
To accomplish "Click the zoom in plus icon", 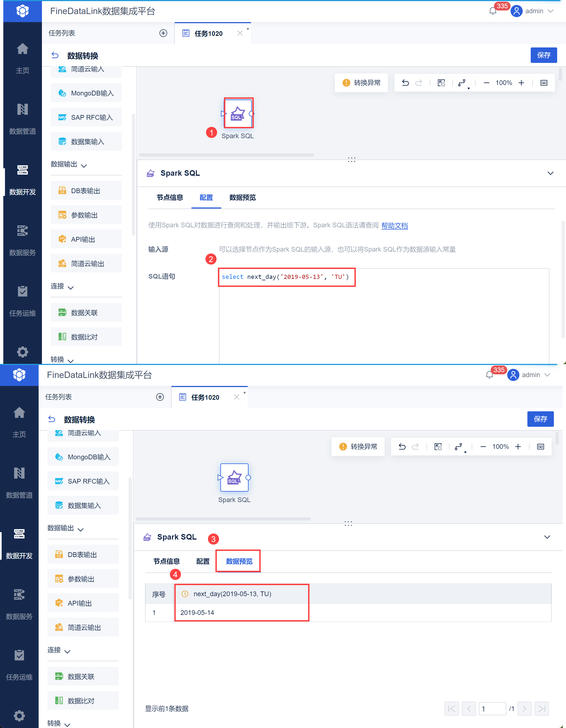I will [x=521, y=83].
